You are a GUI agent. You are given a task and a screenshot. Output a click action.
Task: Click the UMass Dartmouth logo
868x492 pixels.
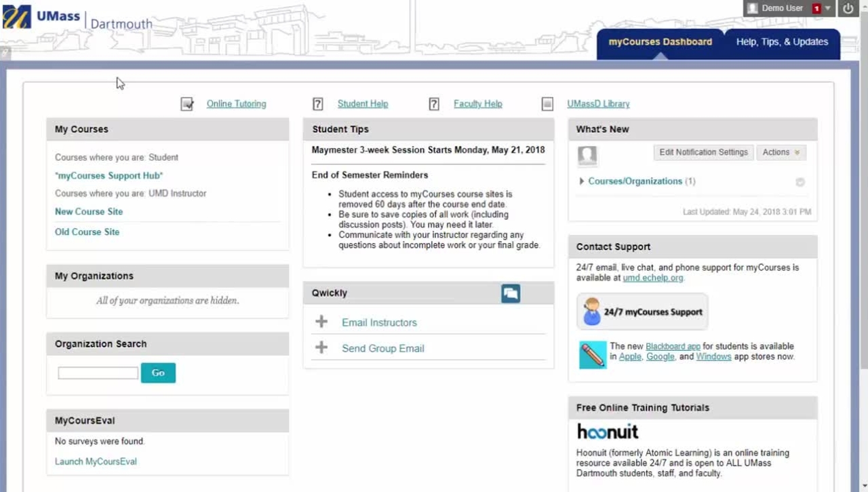pos(77,18)
